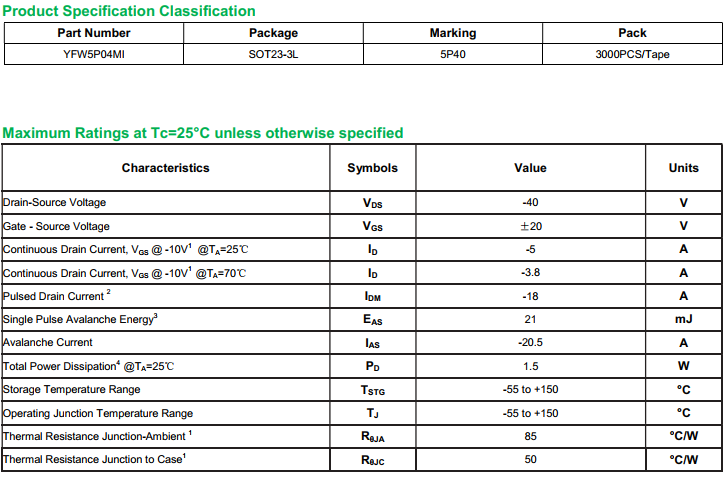The image size is (728, 478).
Task: Click the -20.5 avalanche current value
Action: click(x=530, y=342)
